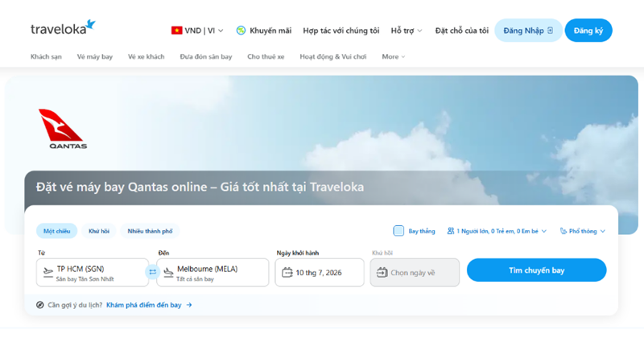Click the Traveloka logo
This screenshot has width=644, height=338.
pos(63,27)
